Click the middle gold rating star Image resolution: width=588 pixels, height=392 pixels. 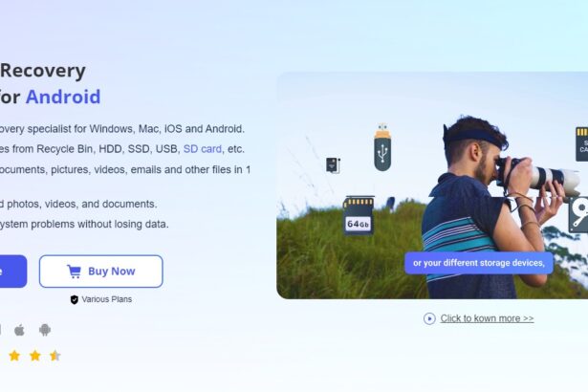tap(34, 356)
